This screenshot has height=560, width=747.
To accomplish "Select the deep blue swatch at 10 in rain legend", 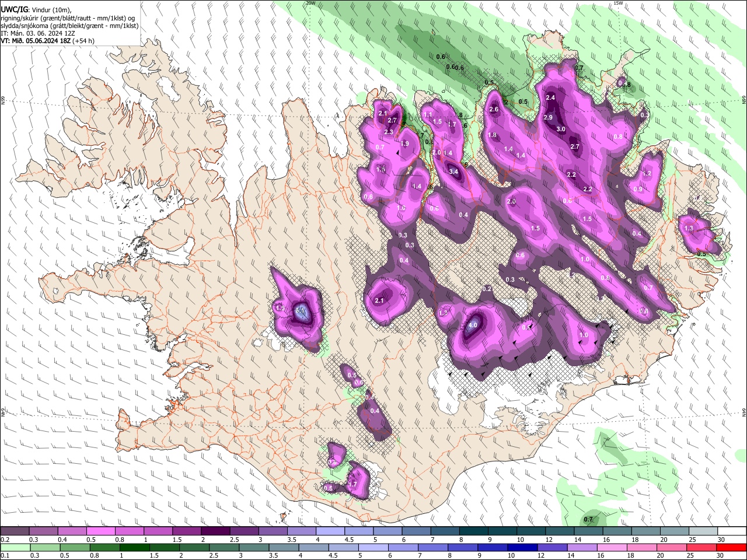I will click(521, 547).
